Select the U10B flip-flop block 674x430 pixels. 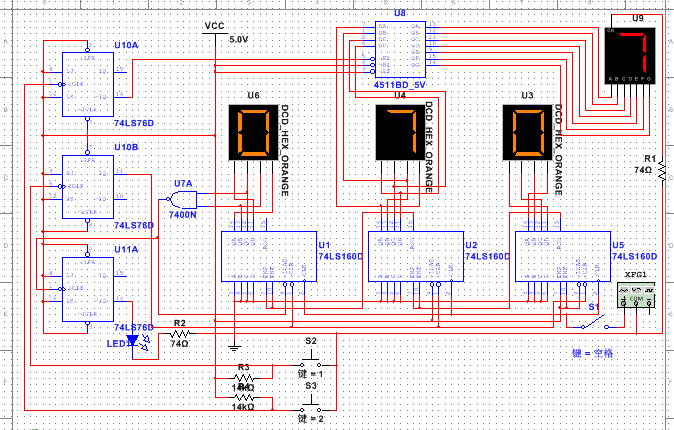88,187
